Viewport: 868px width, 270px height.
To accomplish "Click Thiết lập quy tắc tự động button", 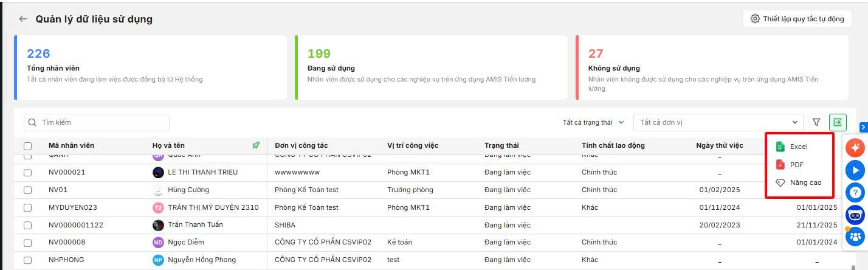I will [797, 19].
